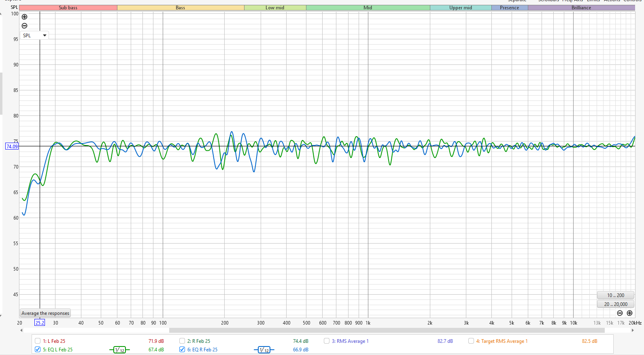Click the 25.2 frequency cursor field
644x355 pixels.
(x=40, y=323)
